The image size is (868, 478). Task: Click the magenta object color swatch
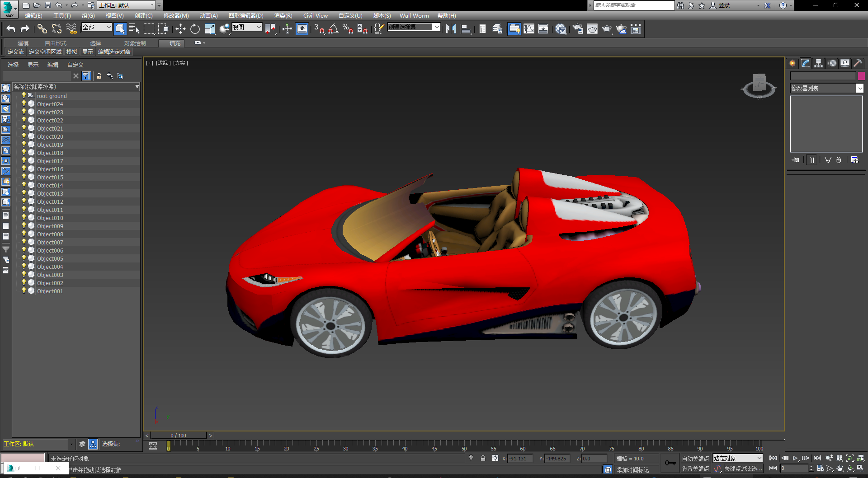click(x=861, y=76)
